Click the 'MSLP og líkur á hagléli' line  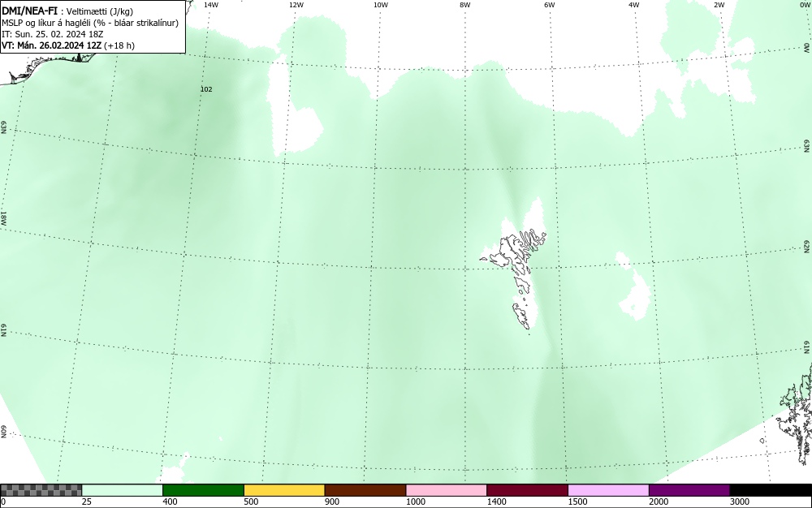pyautogui.click(x=46, y=23)
